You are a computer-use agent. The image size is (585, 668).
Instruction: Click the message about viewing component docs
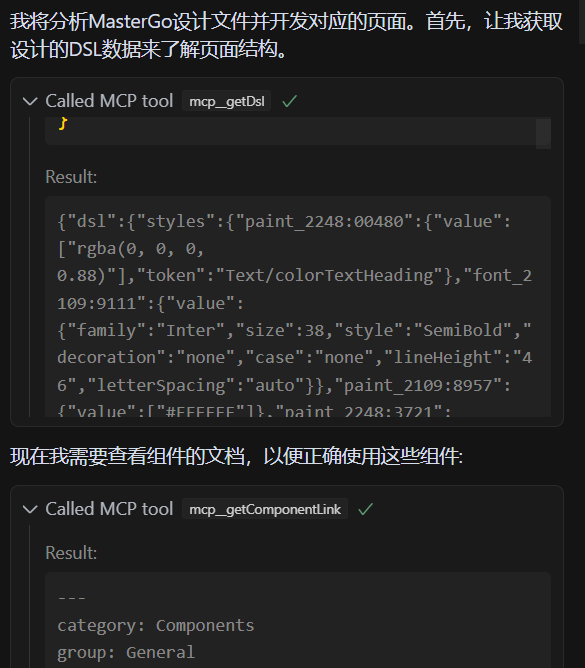click(236, 456)
